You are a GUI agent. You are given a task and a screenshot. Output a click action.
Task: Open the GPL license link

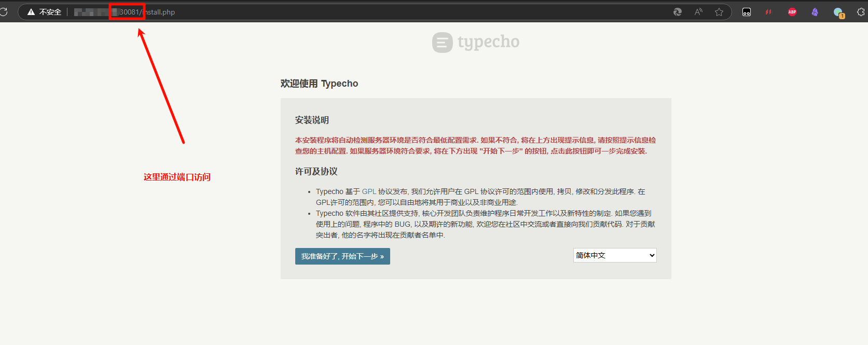369,191
